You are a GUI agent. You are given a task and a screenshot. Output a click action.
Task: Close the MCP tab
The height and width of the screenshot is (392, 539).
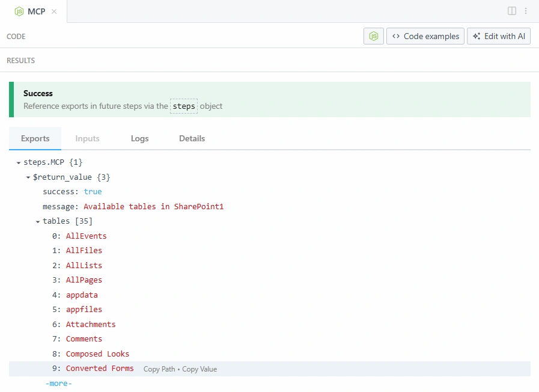(54, 11)
